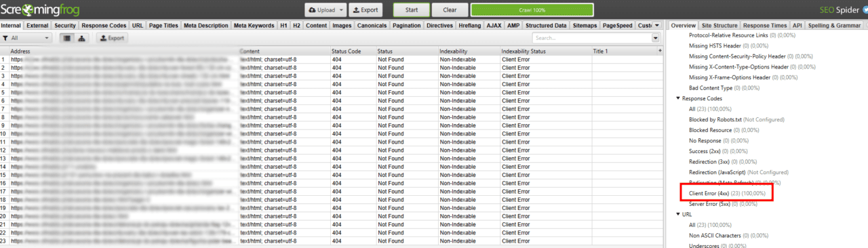Switch to the API panel tab
Viewport: 868px width, 248px height.
pyautogui.click(x=797, y=25)
